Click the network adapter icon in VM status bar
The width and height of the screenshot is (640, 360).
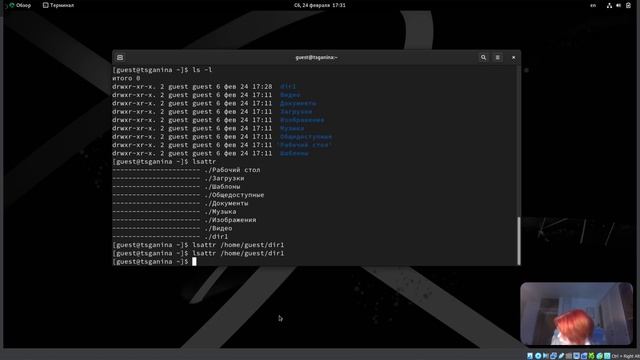tap(553, 356)
